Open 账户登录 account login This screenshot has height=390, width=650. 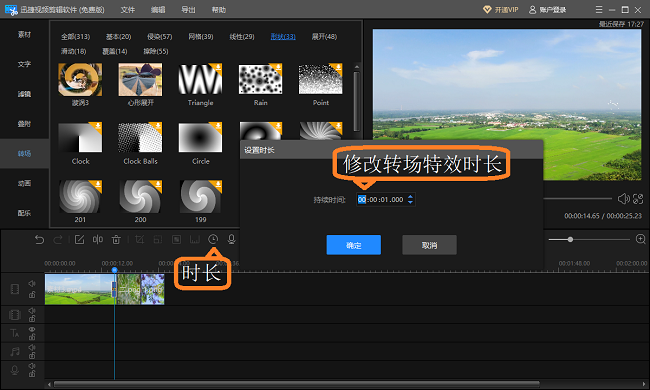tap(548, 10)
